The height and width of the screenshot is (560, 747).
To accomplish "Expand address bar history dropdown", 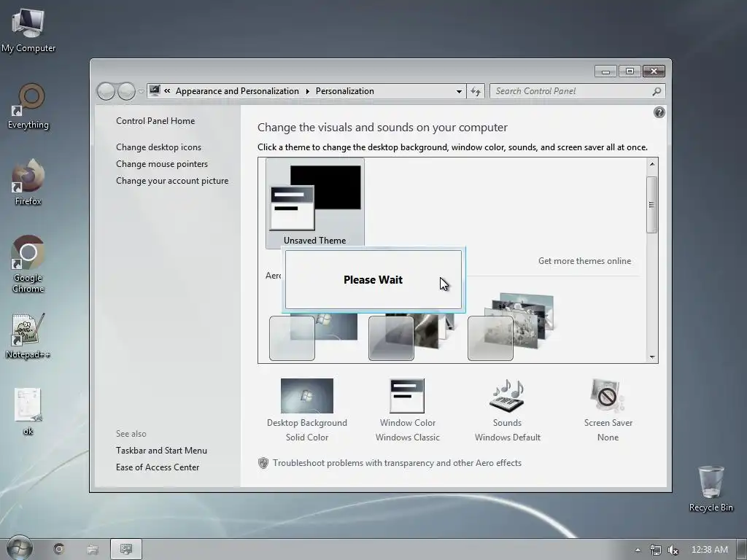I will click(459, 91).
